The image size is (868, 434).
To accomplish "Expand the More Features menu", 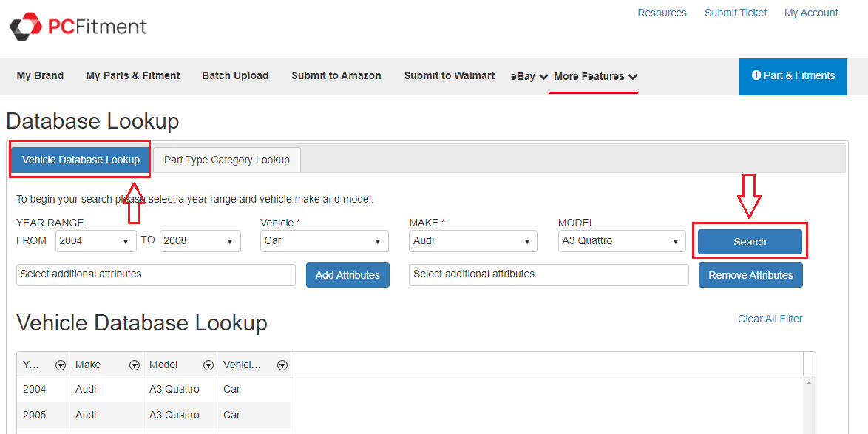I will coord(594,76).
